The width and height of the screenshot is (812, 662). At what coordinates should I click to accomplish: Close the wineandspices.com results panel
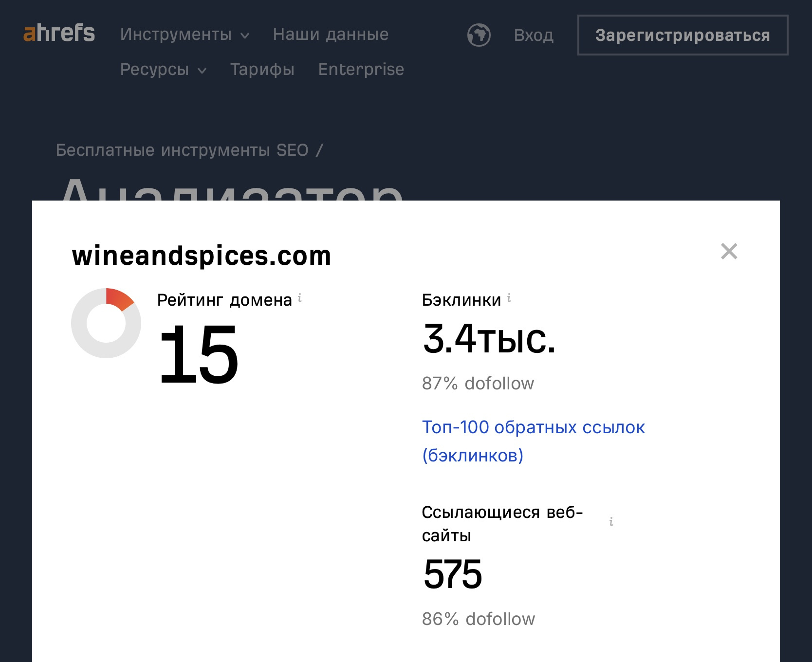pos(729,251)
